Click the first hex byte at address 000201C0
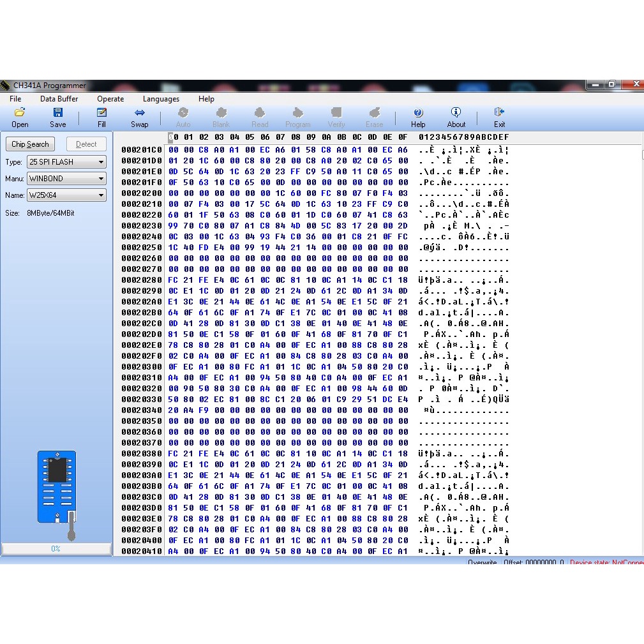Viewport: 644px width, 644px height. pyautogui.click(x=173, y=150)
